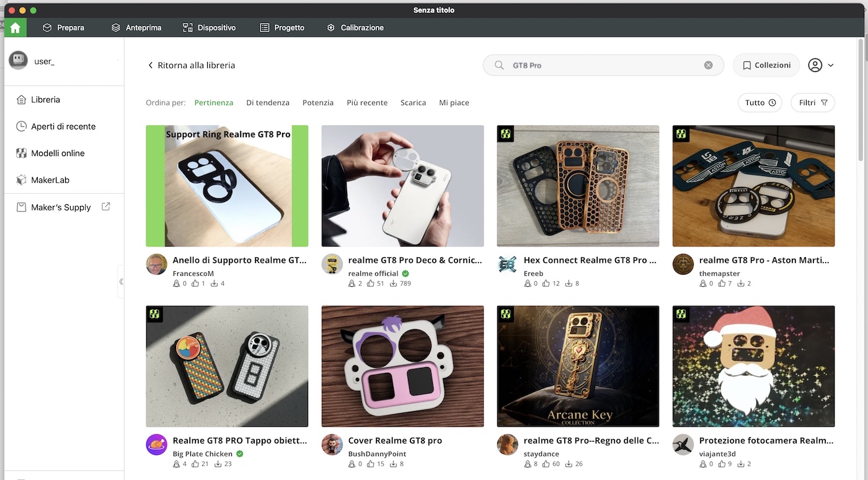Click download icon on Anello di Supporto model

click(x=214, y=284)
